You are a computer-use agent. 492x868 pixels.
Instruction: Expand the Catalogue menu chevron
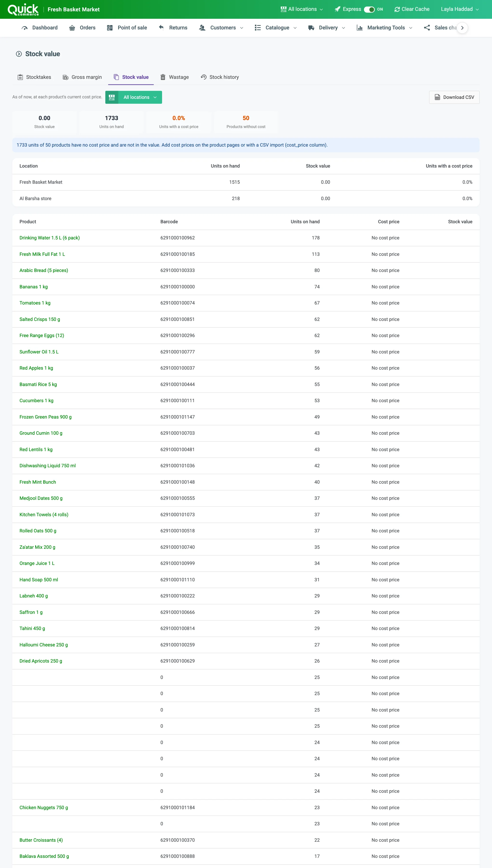click(295, 28)
